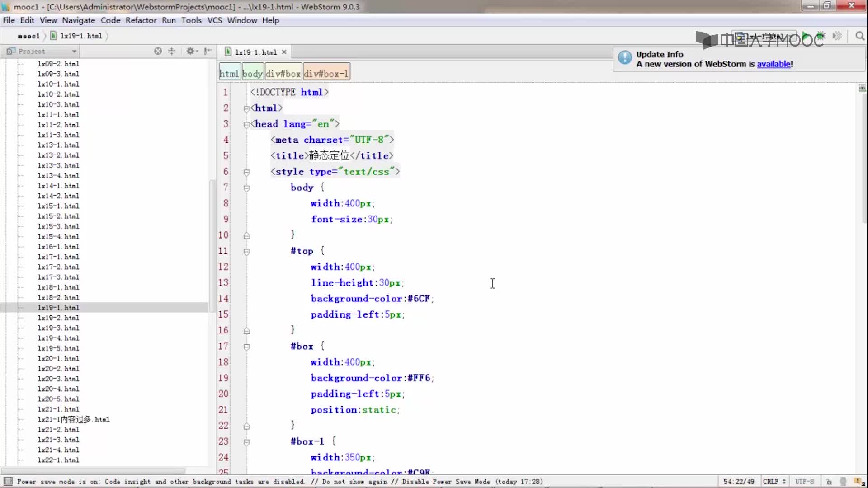
Task: Collapse the html tag fold on line 2
Action: click(246, 108)
